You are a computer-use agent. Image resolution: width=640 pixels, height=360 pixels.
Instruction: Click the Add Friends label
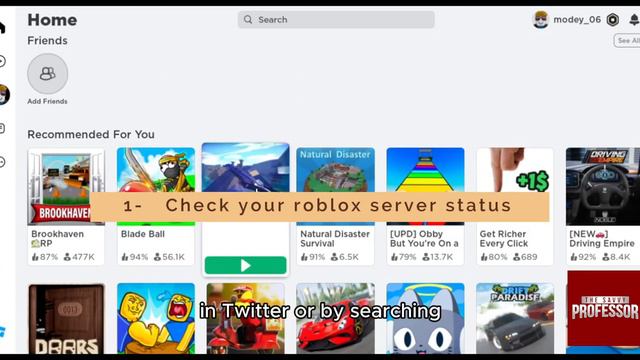pyautogui.click(x=47, y=101)
